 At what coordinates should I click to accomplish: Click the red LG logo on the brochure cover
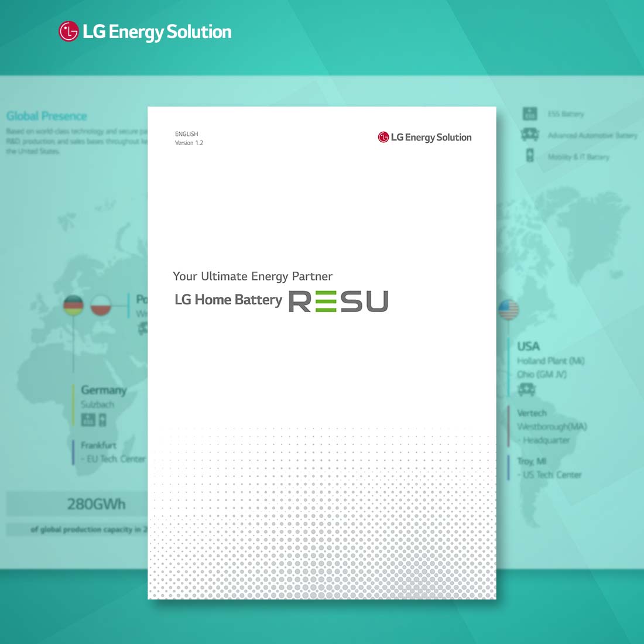(x=383, y=137)
